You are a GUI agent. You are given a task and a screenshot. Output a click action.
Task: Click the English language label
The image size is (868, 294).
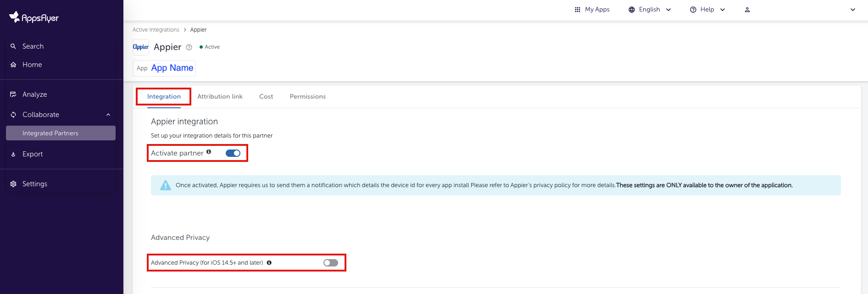[650, 10]
